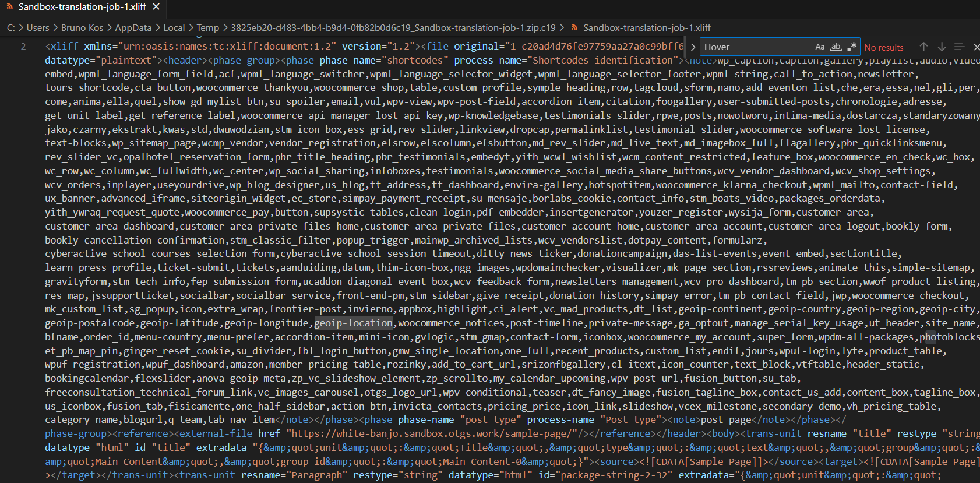
Task: Click the 'ucaddon_diagonal_event_box' shortcode
Action: pyautogui.click(x=376, y=281)
